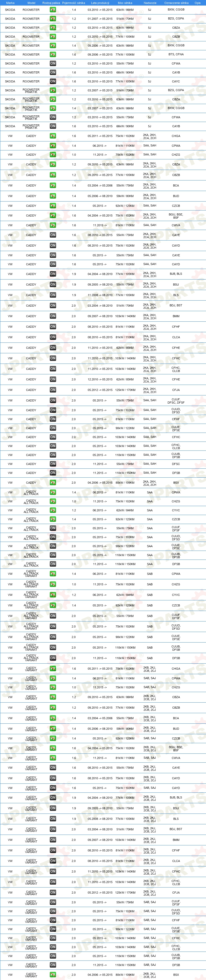Click engine code 'BTS, CFNA' cell

(x=176, y=55)
